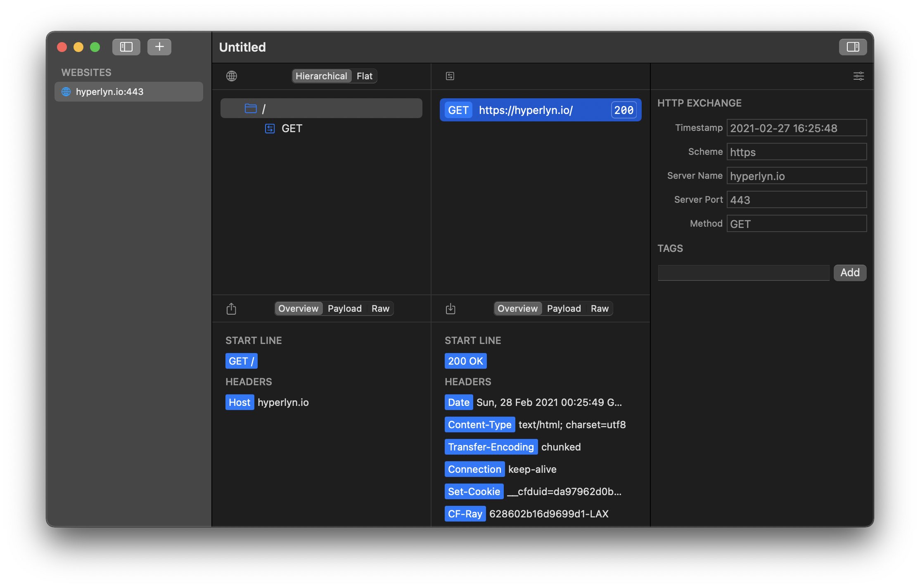
Task: Toggle the left sidebar panel button
Action: click(x=126, y=47)
